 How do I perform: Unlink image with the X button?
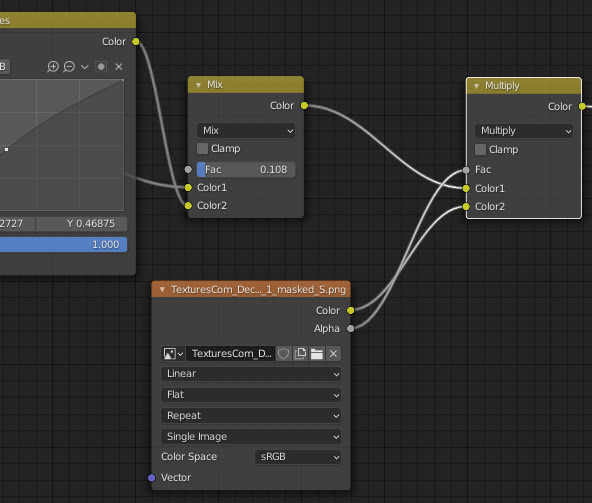pos(333,354)
